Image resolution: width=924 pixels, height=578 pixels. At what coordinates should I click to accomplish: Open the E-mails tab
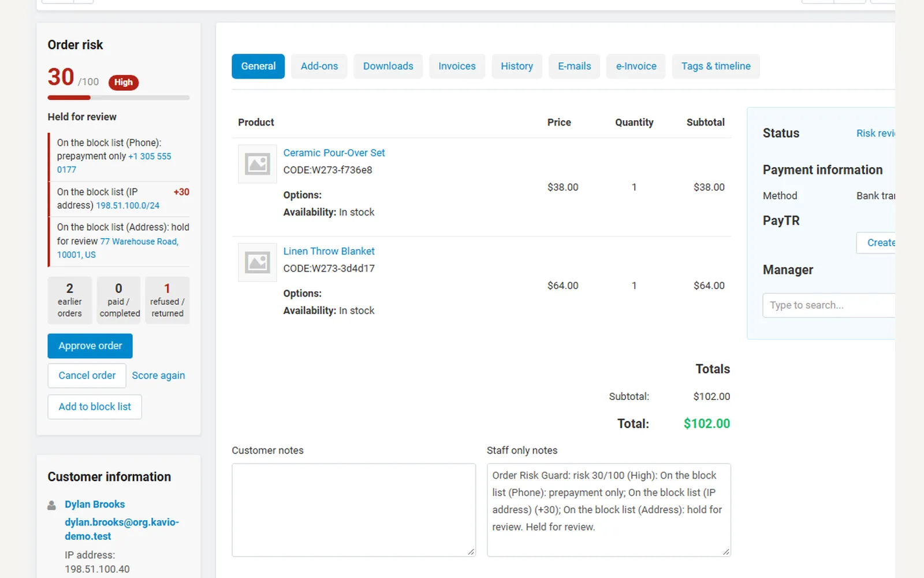pos(575,66)
